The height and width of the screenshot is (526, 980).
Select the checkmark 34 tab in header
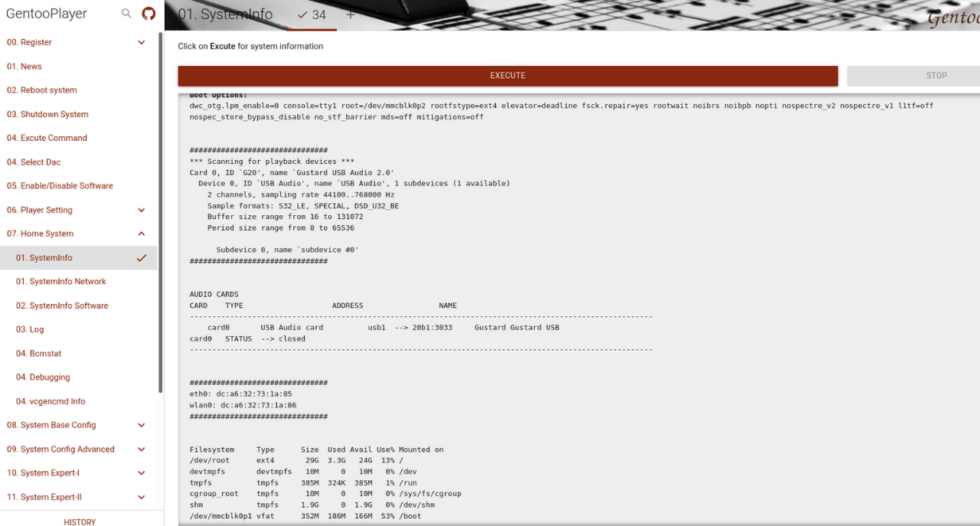[x=312, y=15]
